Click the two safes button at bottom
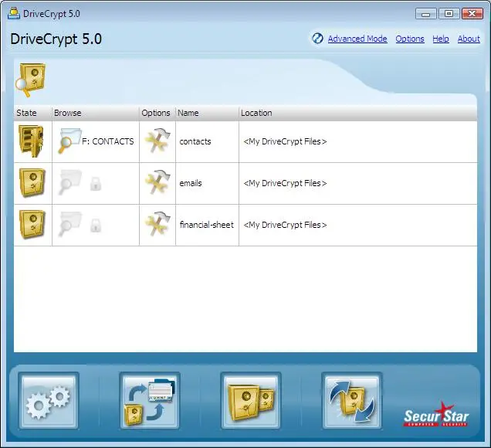The image size is (491, 448). [x=251, y=401]
